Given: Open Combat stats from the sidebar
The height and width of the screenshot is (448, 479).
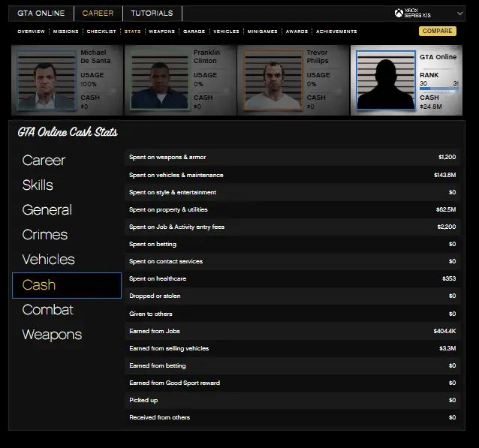Looking at the screenshot, I should [x=47, y=310].
